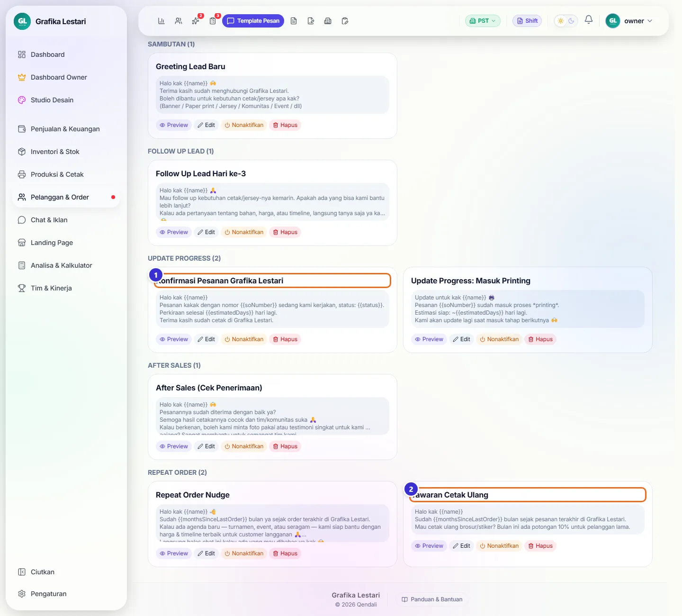Open the note-with-pencil icon in top toolbar
This screenshot has height=616, width=682.
tap(311, 21)
